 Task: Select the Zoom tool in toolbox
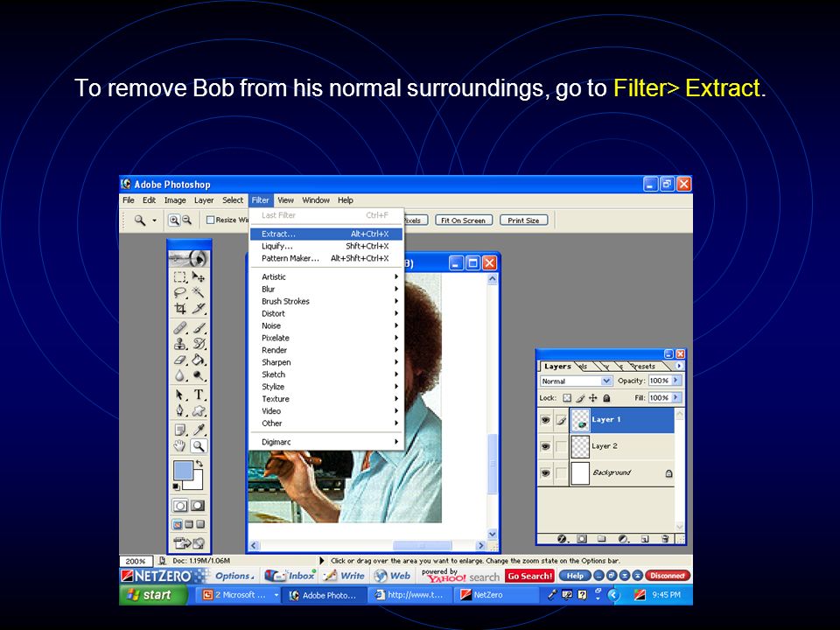point(199,445)
